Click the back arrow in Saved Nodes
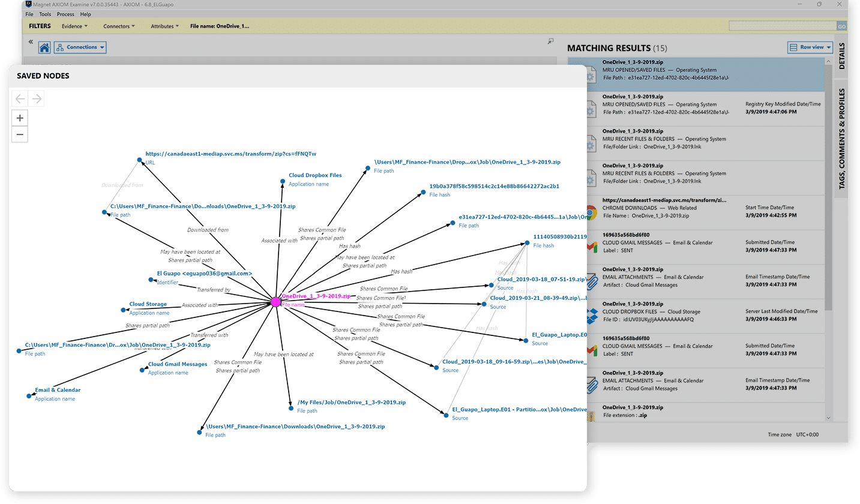This screenshot has width=860, height=504. coord(20,99)
